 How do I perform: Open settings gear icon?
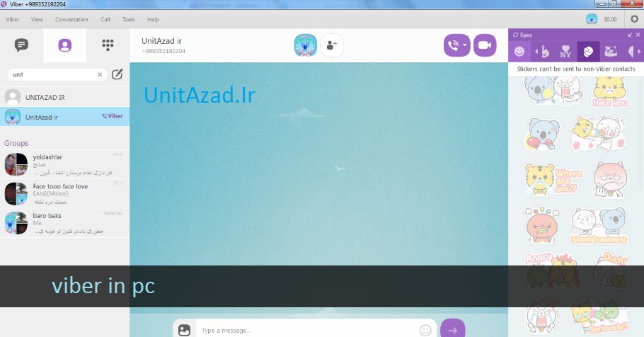coord(634,19)
